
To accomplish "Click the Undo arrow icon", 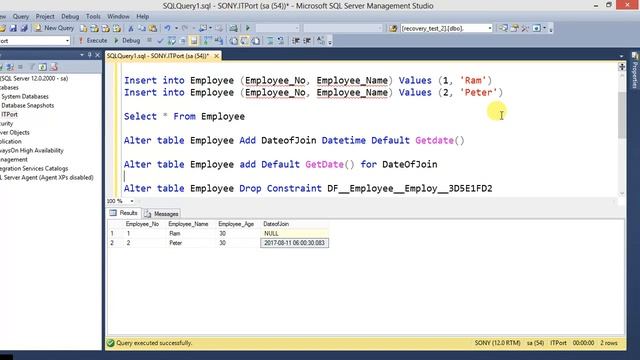I will [x=167, y=28].
